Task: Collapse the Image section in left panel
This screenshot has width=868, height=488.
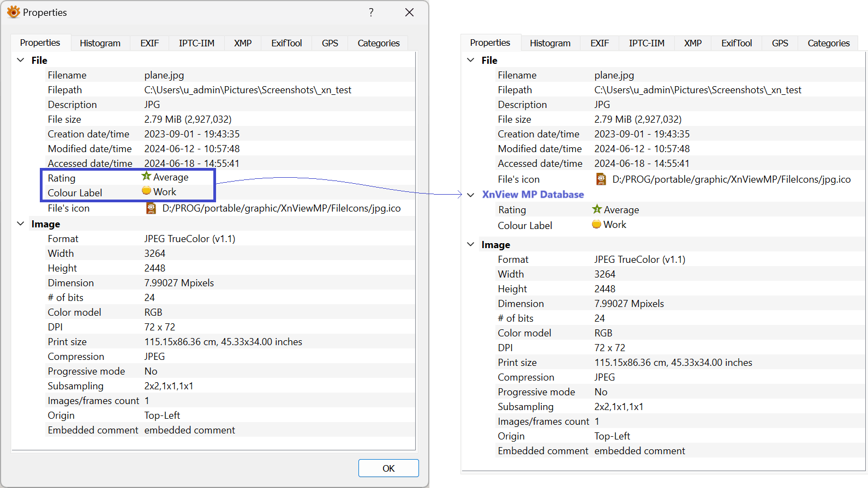Action: point(21,224)
